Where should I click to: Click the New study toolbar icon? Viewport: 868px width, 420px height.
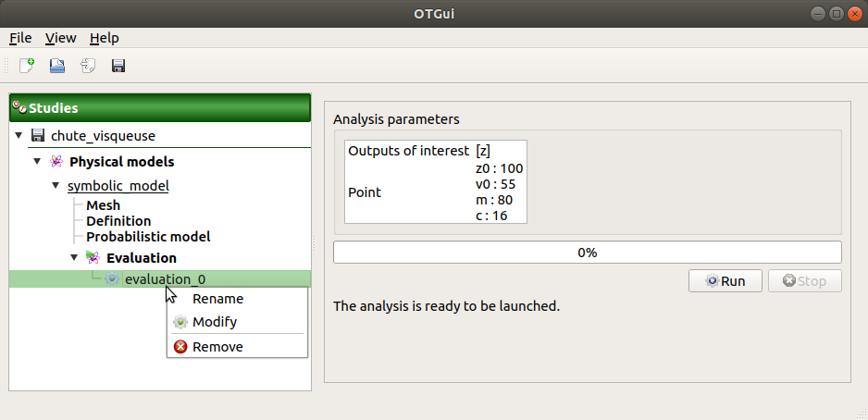click(x=27, y=66)
